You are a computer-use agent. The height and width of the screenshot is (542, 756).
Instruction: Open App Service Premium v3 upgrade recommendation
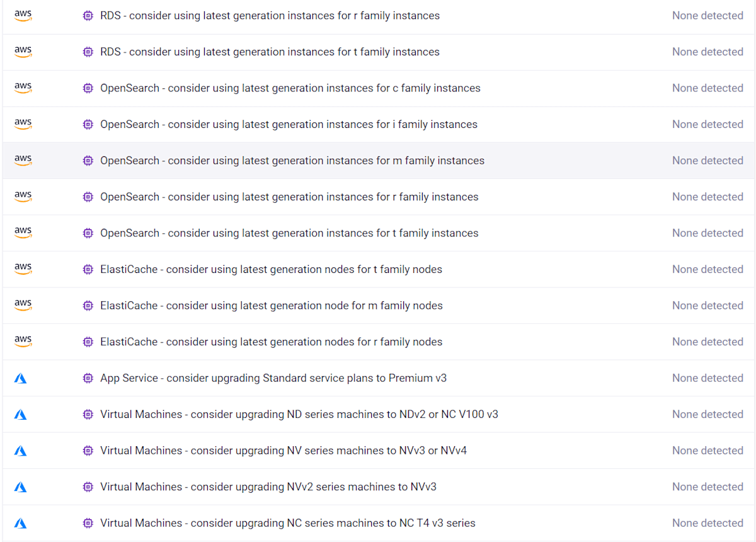click(x=273, y=378)
